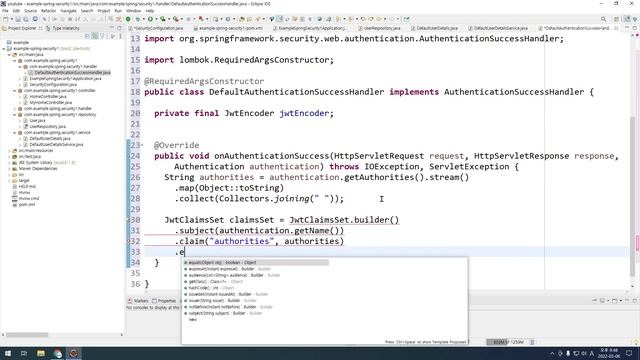This screenshot has width=640, height=360.
Task: Open the Edit menu
Action: [16, 11]
